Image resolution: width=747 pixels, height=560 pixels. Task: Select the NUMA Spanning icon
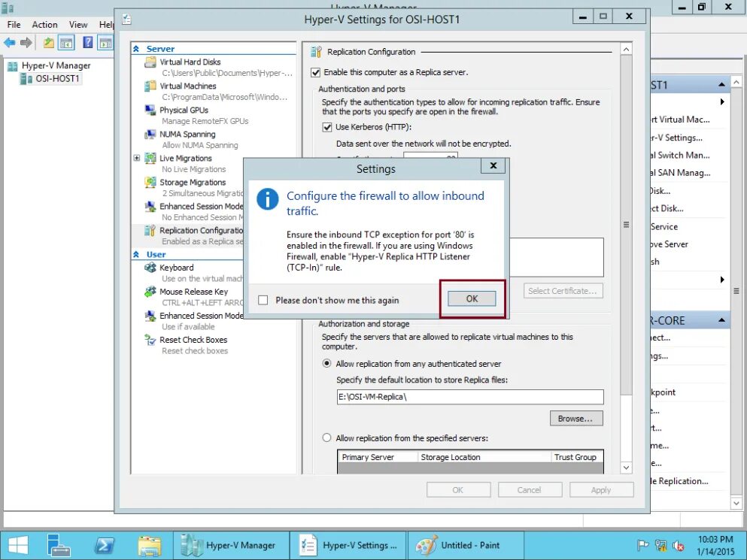coord(150,135)
